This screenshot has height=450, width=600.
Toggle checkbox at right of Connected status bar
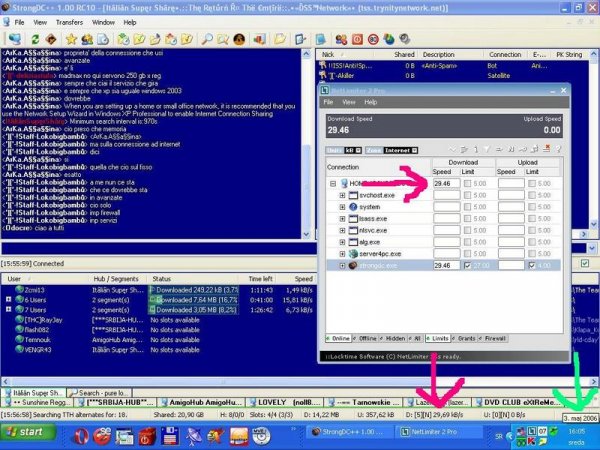[x=585, y=263]
